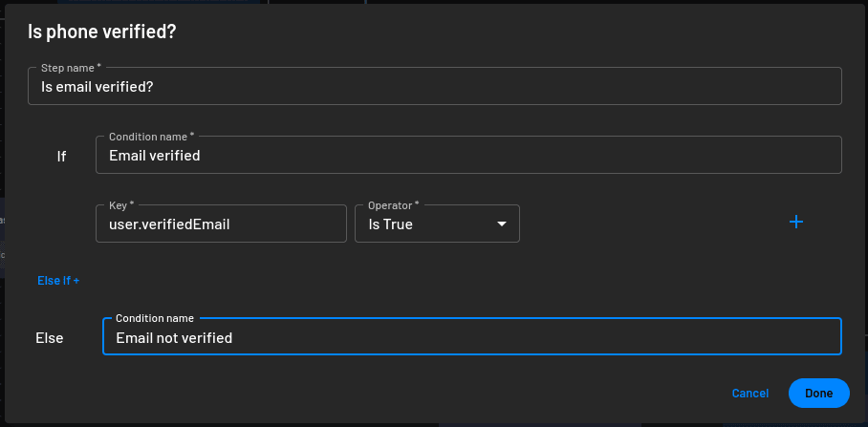The width and height of the screenshot is (868, 427).
Task: Click the Email not verified input field
Action: [471, 336]
